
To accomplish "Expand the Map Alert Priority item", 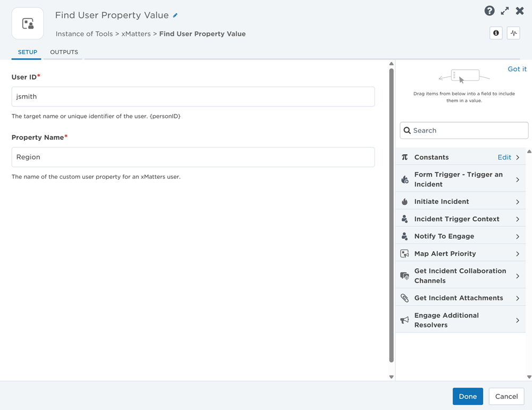I will (460, 254).
